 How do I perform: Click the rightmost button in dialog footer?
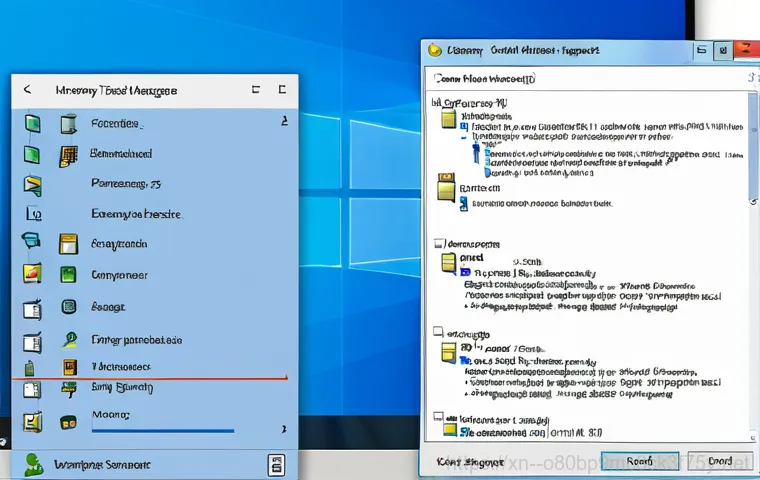tap(719, 461)
